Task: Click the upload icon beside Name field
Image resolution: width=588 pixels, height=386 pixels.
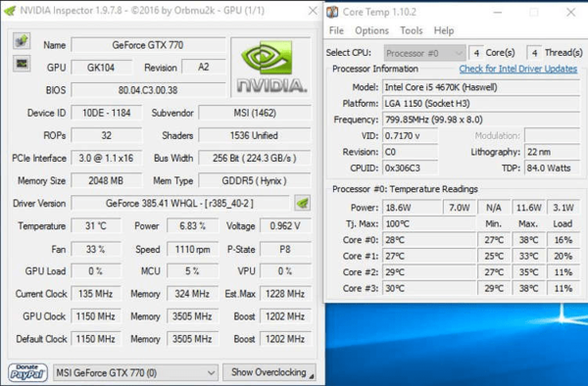Action: click(x=22, y=41)
